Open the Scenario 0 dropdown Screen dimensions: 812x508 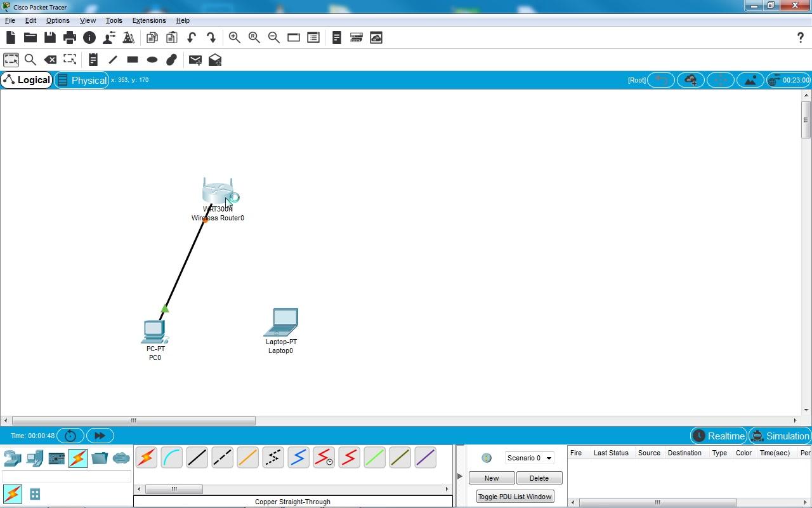point(529,458)
